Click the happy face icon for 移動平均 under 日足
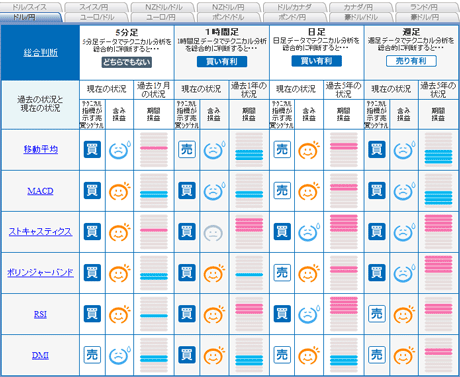This screenshot has width=460, height=377. 309,150
